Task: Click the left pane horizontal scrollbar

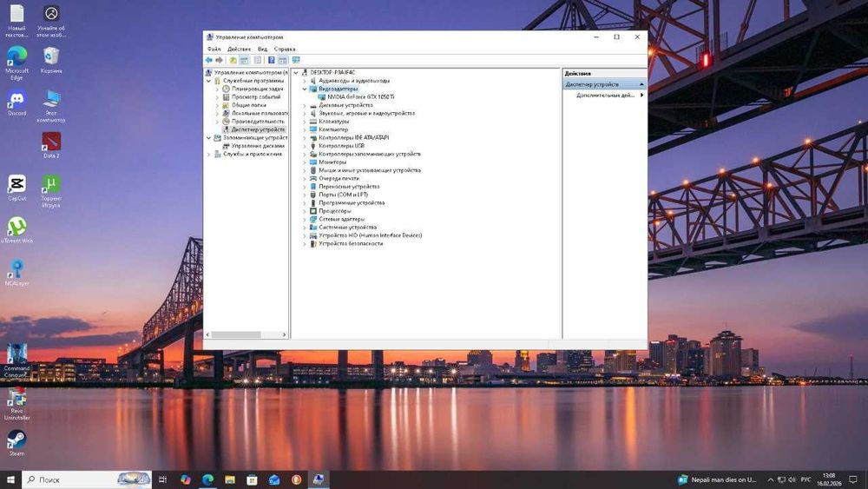Action: coord(235,334)
